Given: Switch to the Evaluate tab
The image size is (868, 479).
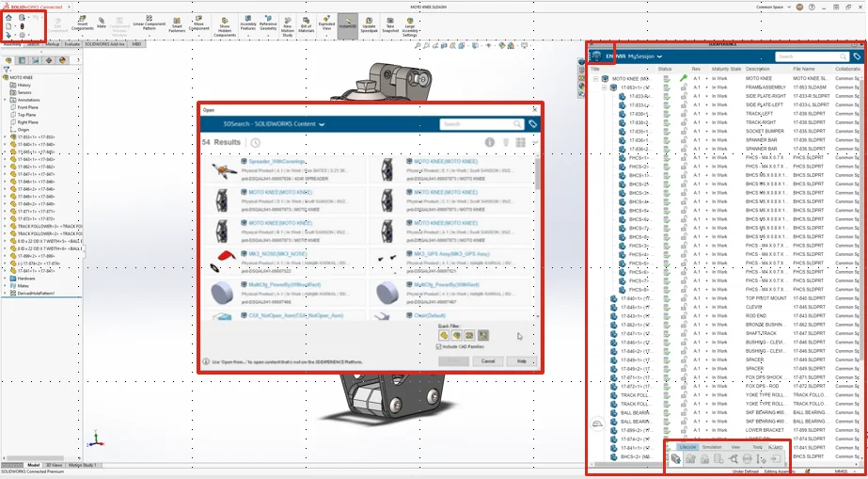Looking at the screenshot, I should click(x=71, y=43).
